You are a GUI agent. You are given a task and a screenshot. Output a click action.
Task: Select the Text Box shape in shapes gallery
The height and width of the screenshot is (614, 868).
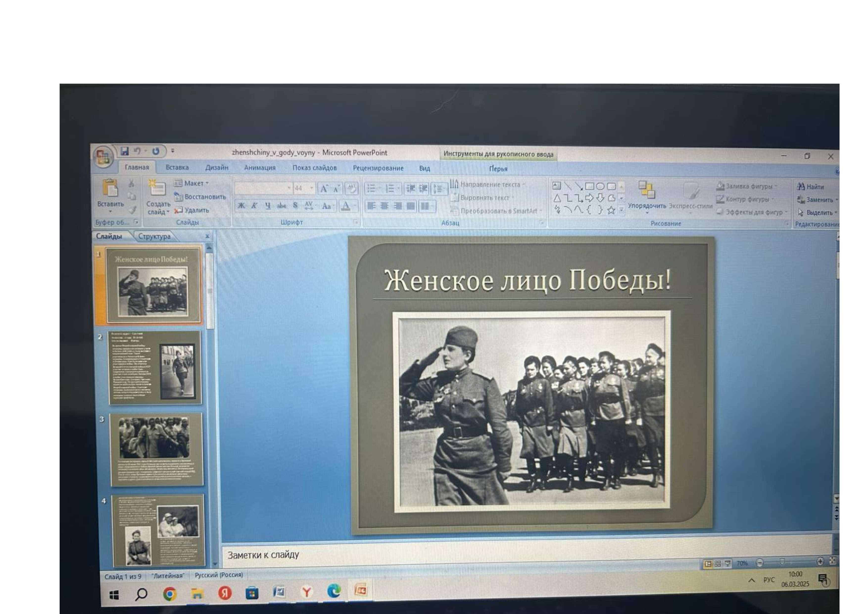click(556, 186)
